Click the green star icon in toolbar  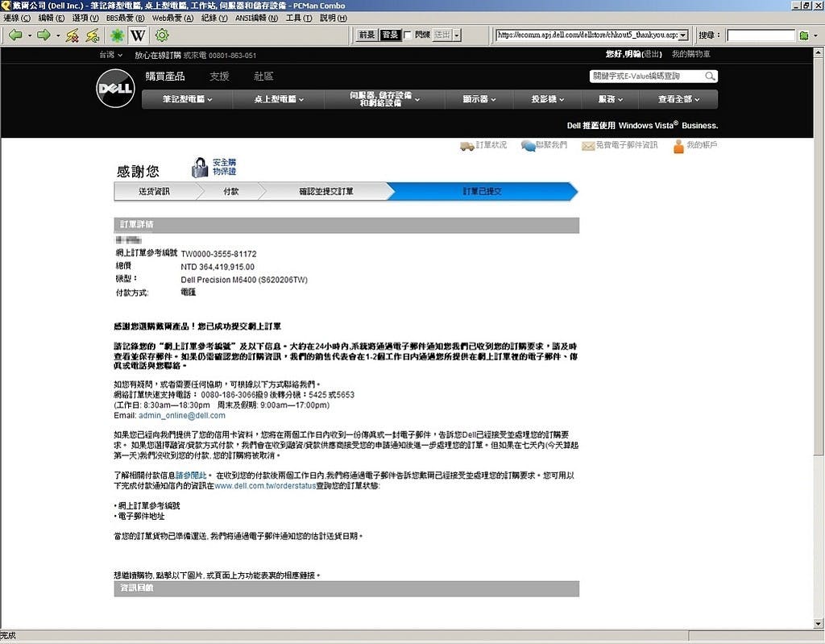(x=117, y=35)
